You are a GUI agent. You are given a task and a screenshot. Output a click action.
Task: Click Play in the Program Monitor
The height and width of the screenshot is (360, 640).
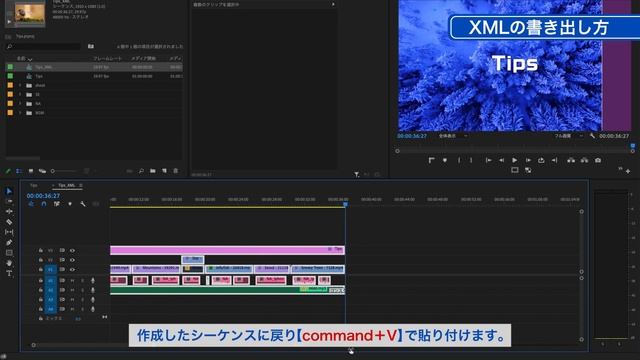[514, 160]
